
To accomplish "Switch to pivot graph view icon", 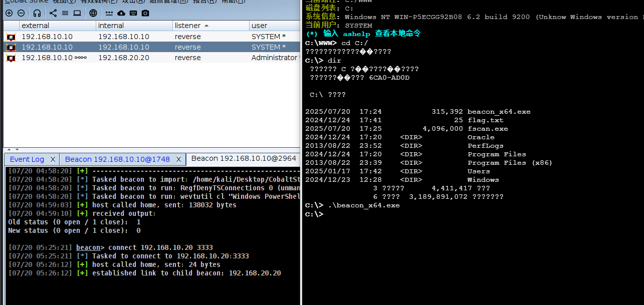I will click(x=53, y=13).
